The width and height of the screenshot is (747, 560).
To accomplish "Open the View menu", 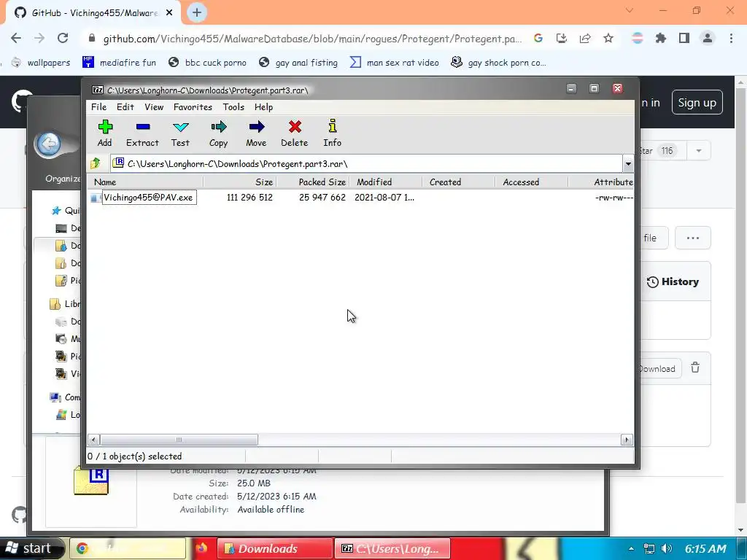I will [x=154, y=107].
